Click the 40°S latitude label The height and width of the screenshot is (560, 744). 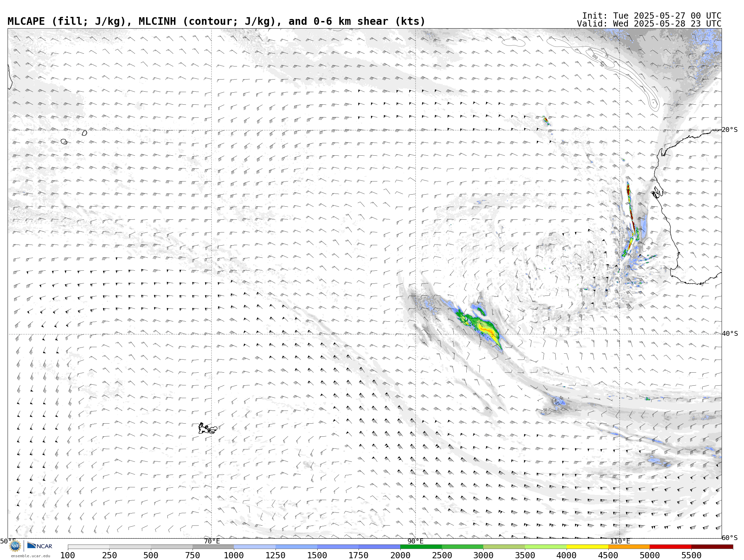click(x=730, y=334)
